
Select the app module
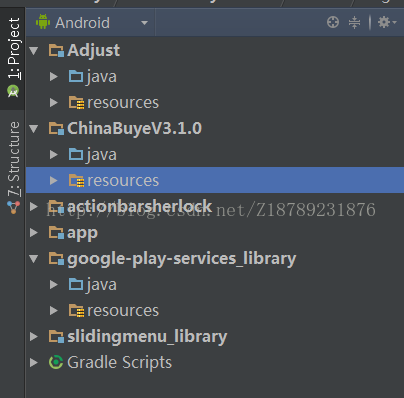click(82, 233)
